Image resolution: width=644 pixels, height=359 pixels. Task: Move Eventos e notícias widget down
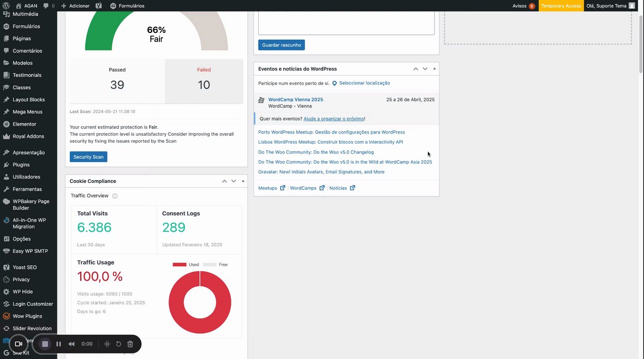[425, 69]
